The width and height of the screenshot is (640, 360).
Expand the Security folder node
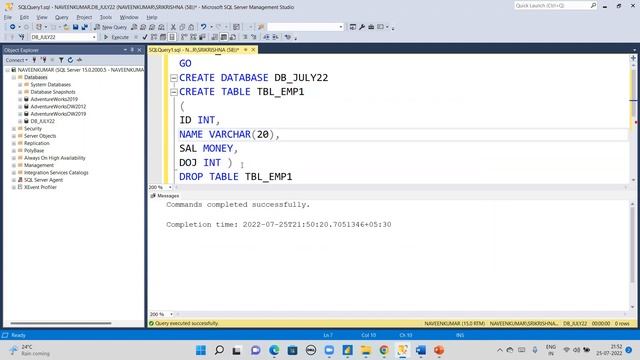coord(13,129)
